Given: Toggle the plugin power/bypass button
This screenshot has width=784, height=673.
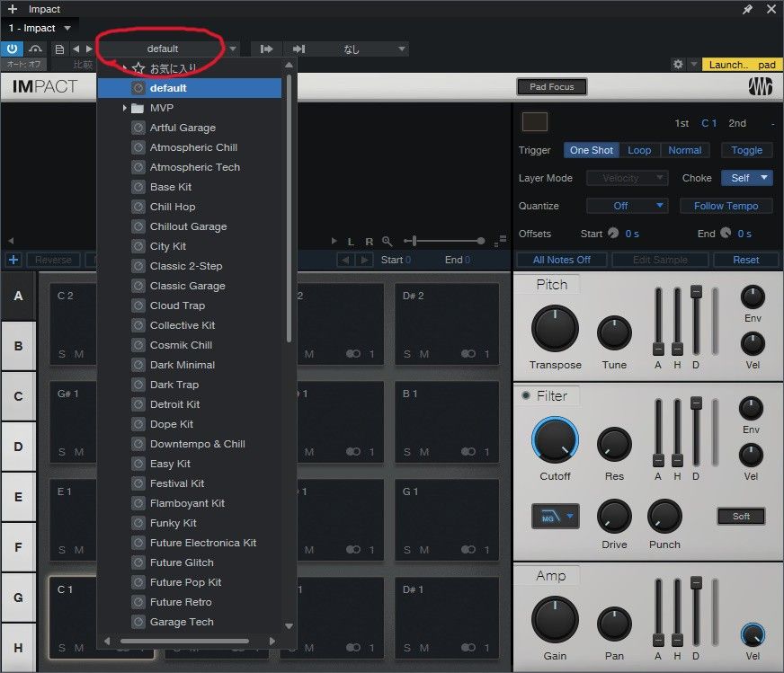Looking at the screenshot, I should point(13,49).
